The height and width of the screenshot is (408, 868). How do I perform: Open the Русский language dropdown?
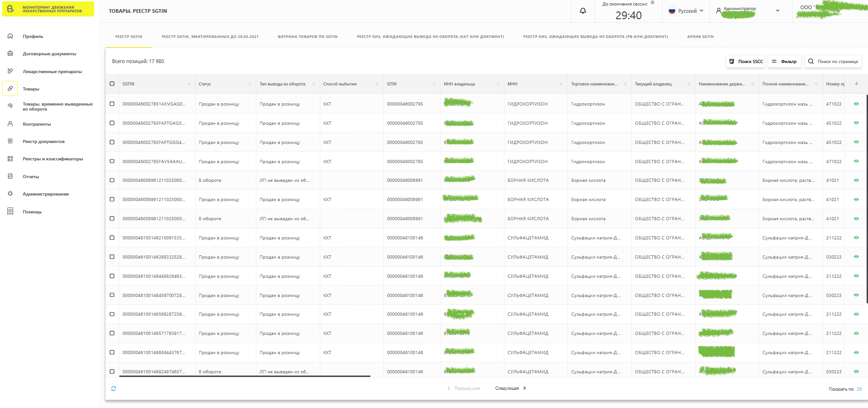click(x=686, y=11)
